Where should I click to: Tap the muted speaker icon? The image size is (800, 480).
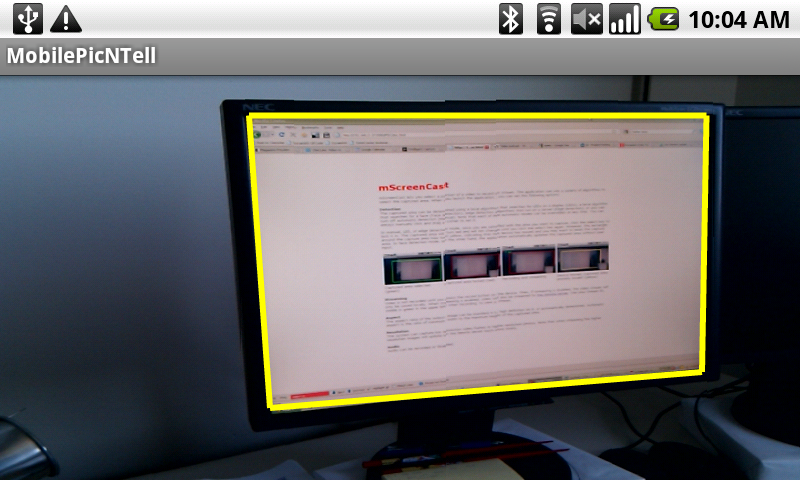[587, 19]
